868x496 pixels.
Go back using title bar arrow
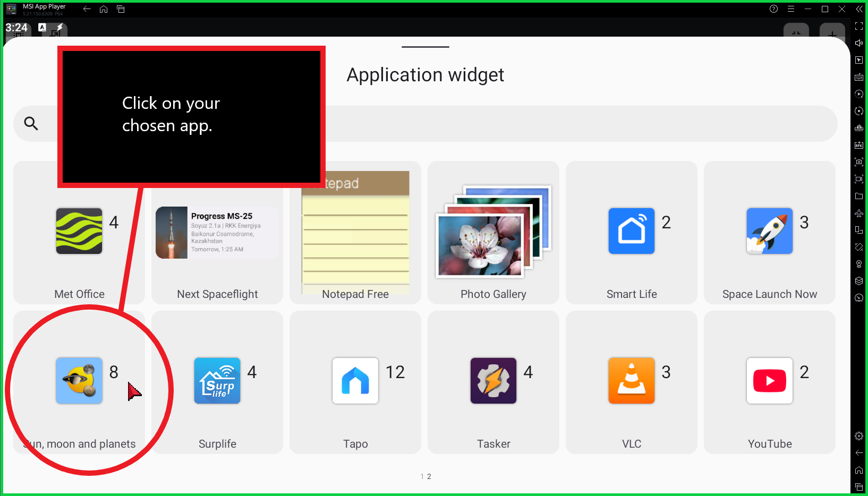tap(87, 9)
